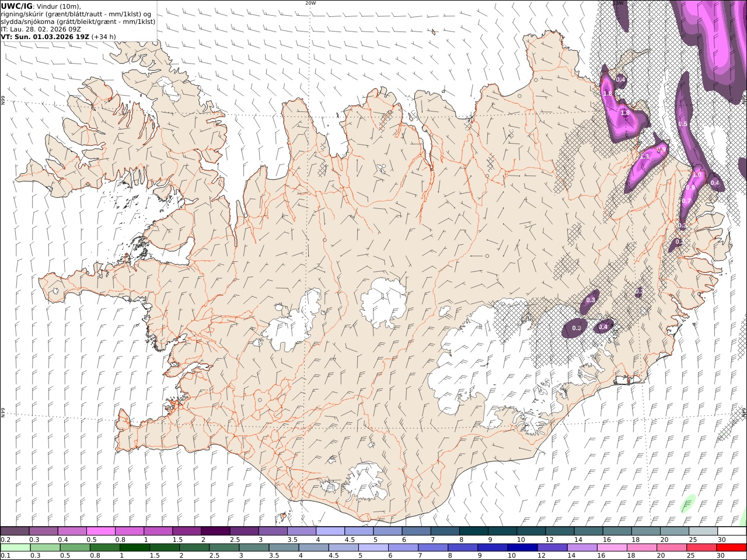The image size is (747, 560).
Task: Pick the dark teal 8 swatch in the snow legend
Action: (474, 531)
